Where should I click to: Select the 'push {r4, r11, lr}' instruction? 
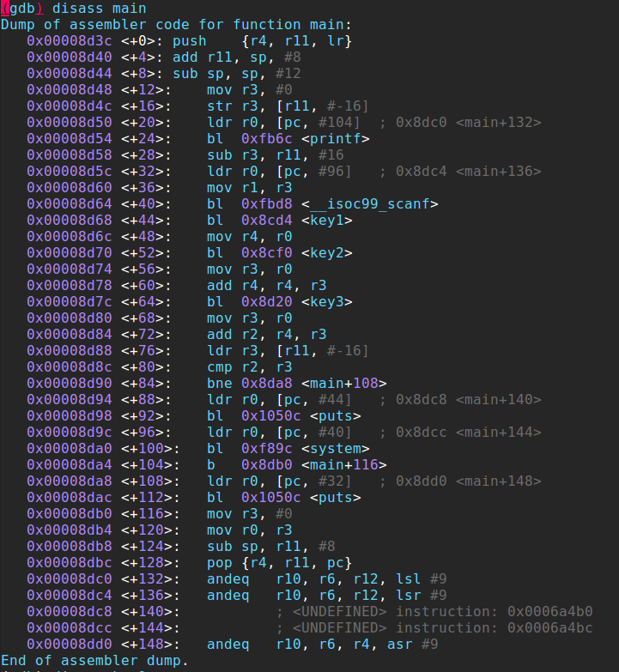click(x=263, y=40)
